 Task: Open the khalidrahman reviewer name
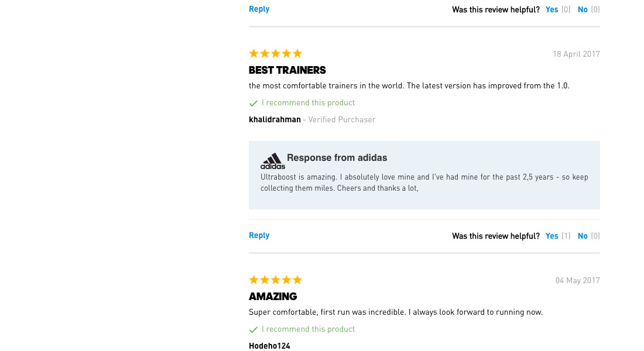tap(275, 119)
